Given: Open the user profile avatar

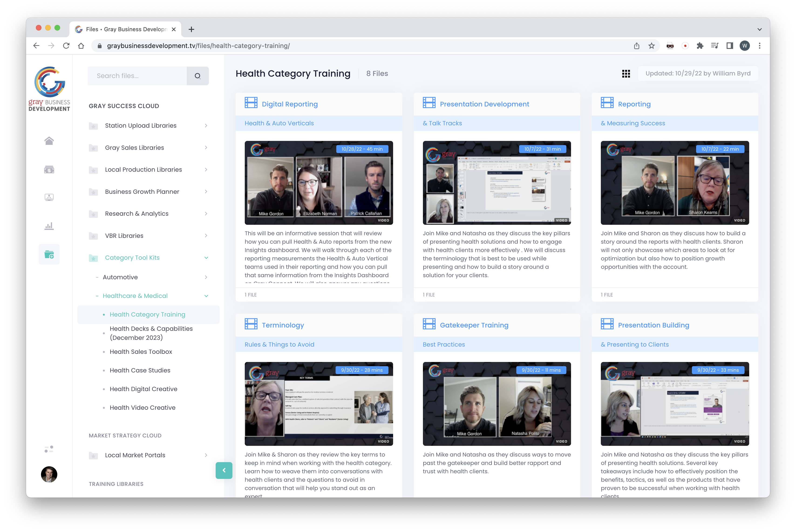Looking at the screenshot, I should [x=49, y=474].
